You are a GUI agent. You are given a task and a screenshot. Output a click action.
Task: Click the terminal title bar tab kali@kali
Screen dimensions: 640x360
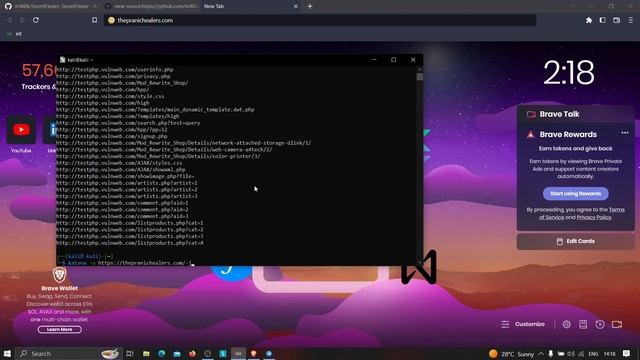77,60
